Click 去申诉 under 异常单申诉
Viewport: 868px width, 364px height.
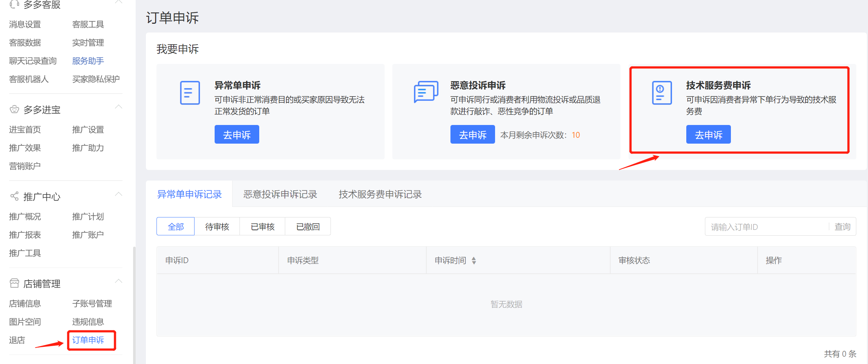[x=237, y=134]
